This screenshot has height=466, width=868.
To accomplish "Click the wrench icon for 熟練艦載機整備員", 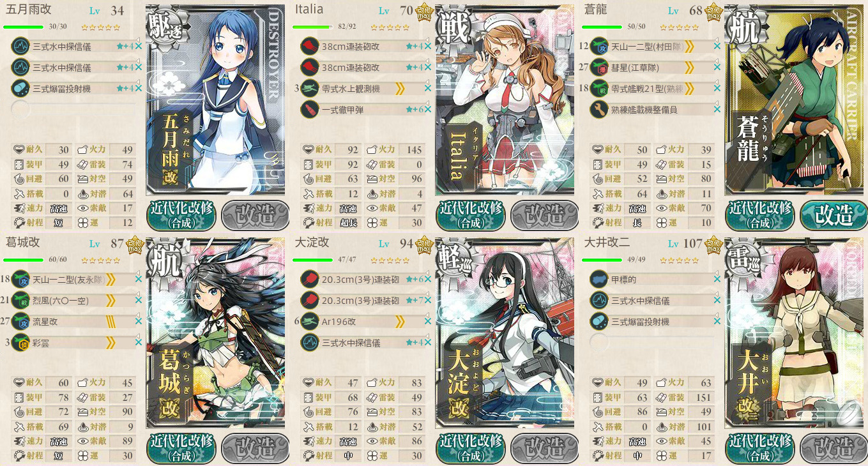I will click(x=599, y=109).
